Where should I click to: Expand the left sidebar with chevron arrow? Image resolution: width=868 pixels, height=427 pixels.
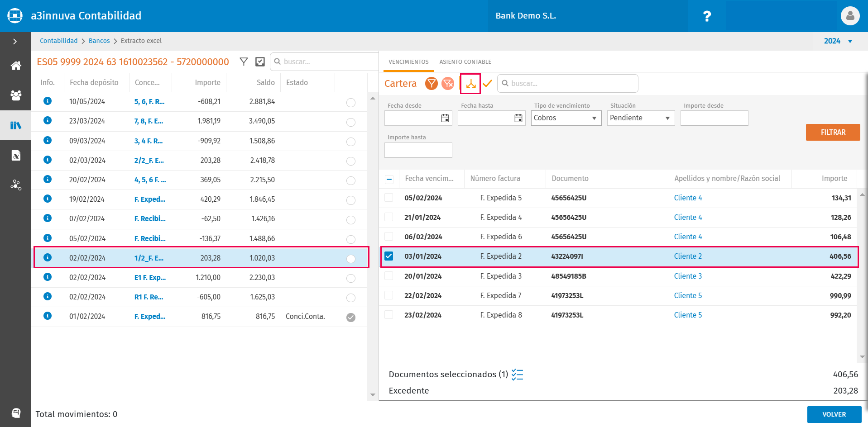pyautogui.click(x=15, y=42)
